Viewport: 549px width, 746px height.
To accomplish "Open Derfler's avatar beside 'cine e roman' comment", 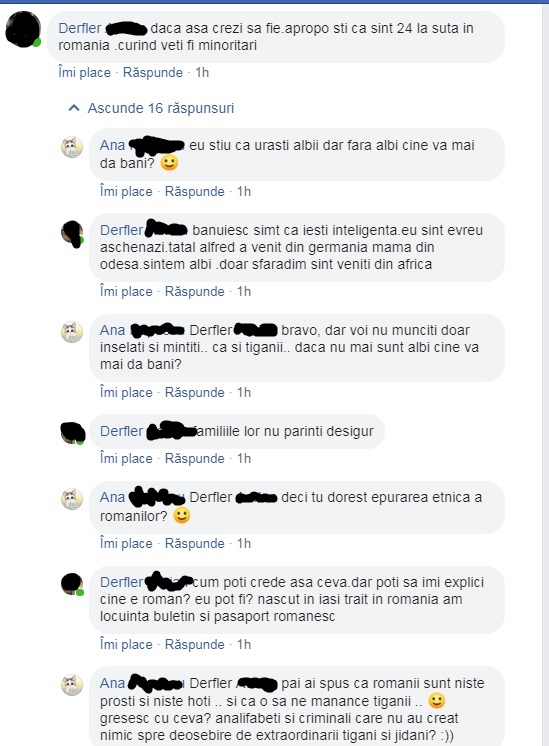I will click(x=72, y=585).
